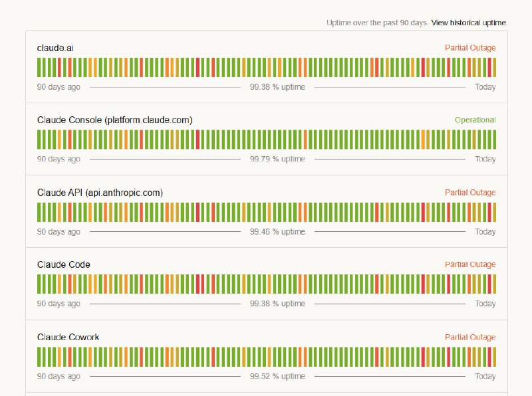Select today's rightmost day bar for Claude API

[x=494, y=212]
